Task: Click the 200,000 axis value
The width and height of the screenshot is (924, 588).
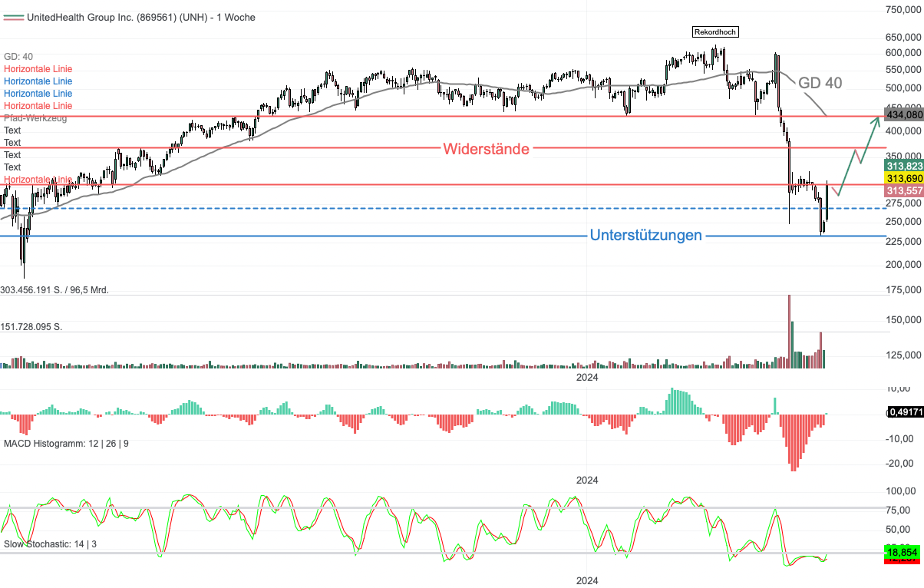Action: coord(903,265)
